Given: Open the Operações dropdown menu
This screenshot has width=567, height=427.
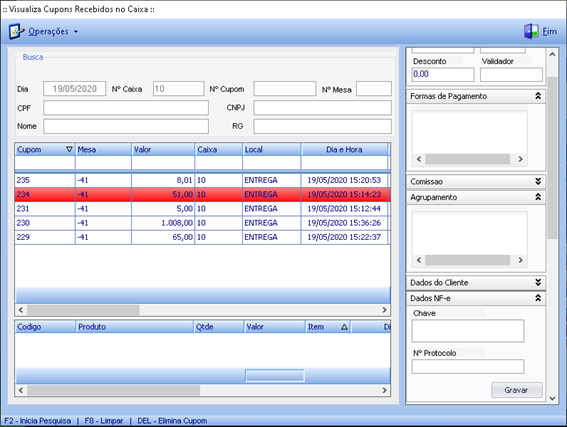Looking at the screenshot, I should pyautogui.click(x=53, y=31).
